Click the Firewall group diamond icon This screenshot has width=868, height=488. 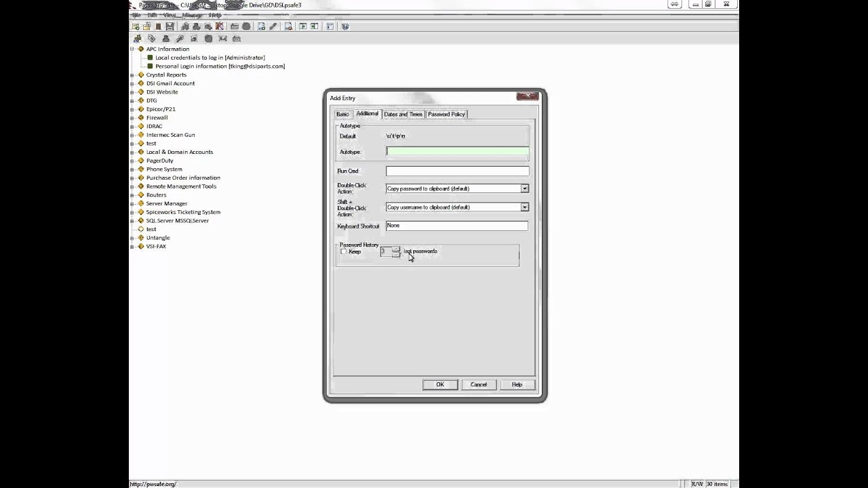tap(141, 117)
